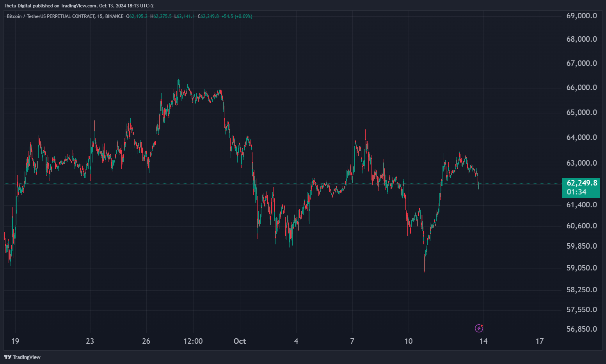Click the 64,000.0 price axis label
The height and width of the screenshot is (364, 606).
[581, 138]
